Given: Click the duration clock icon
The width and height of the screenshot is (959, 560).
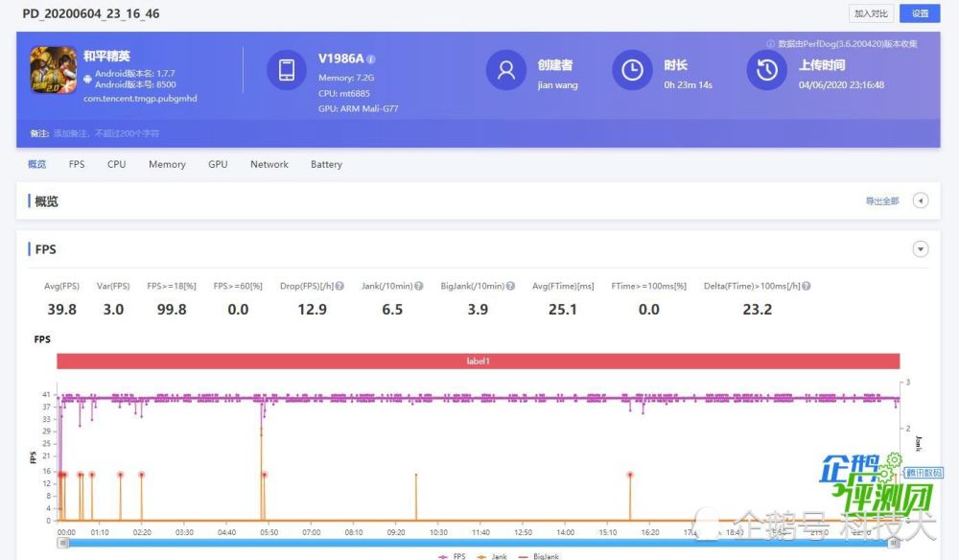Looking at the screenshot, I should pyautogui.click(x=632, y=70).
